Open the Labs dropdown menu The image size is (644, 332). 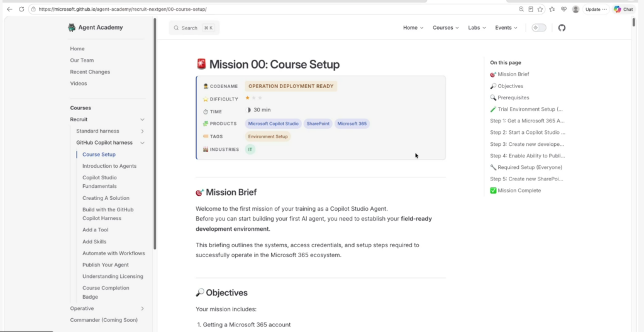pyautogui.click(x=477, y=28)
